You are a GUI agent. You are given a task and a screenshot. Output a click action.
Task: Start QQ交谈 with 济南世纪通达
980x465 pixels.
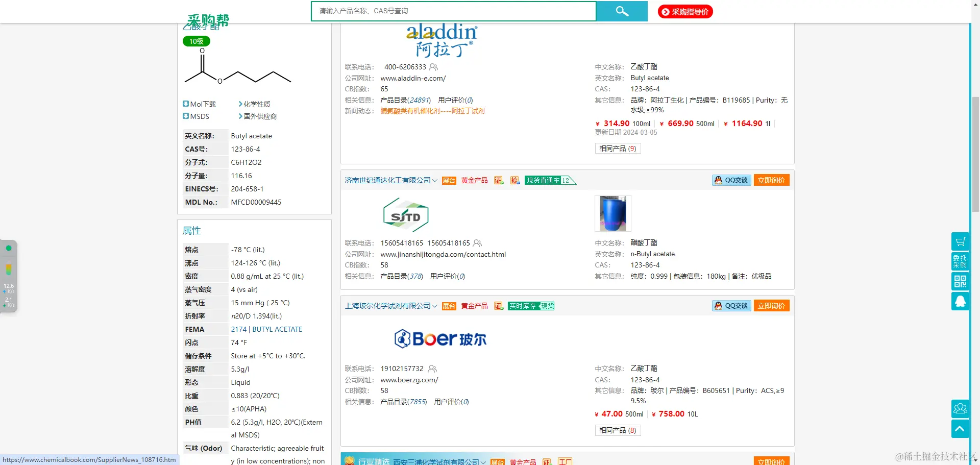pos(731,180)
